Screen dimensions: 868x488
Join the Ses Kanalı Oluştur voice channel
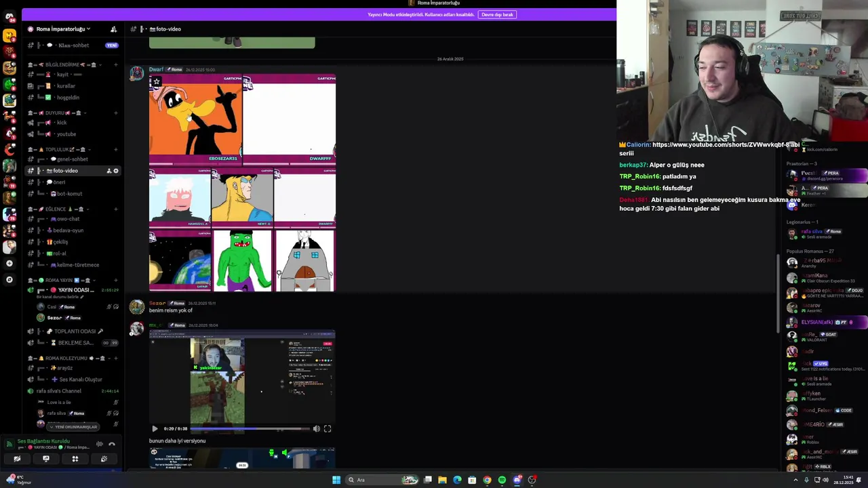pos(73,380)
